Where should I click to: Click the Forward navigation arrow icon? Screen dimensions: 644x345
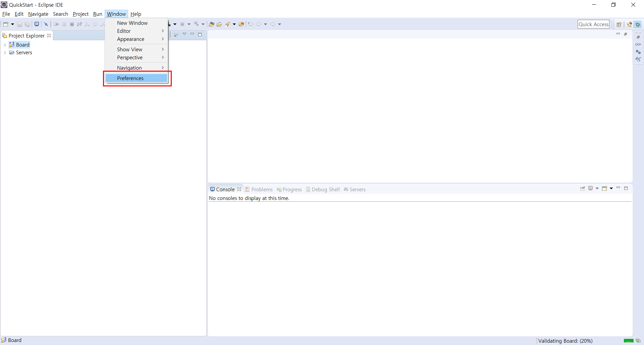click(x=273, y=24)
